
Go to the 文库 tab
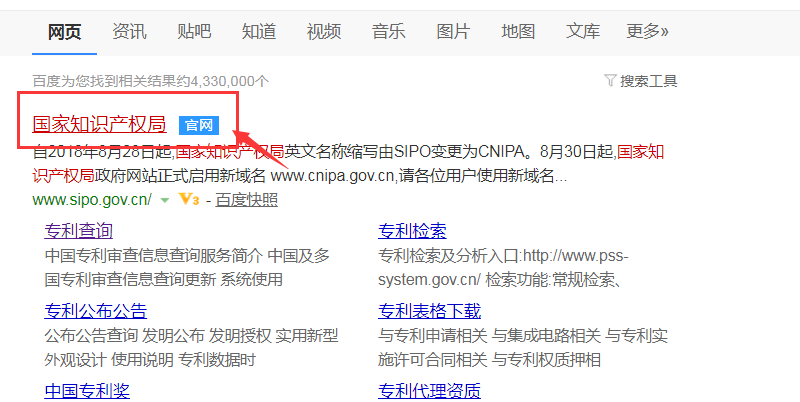pos(583,32)
